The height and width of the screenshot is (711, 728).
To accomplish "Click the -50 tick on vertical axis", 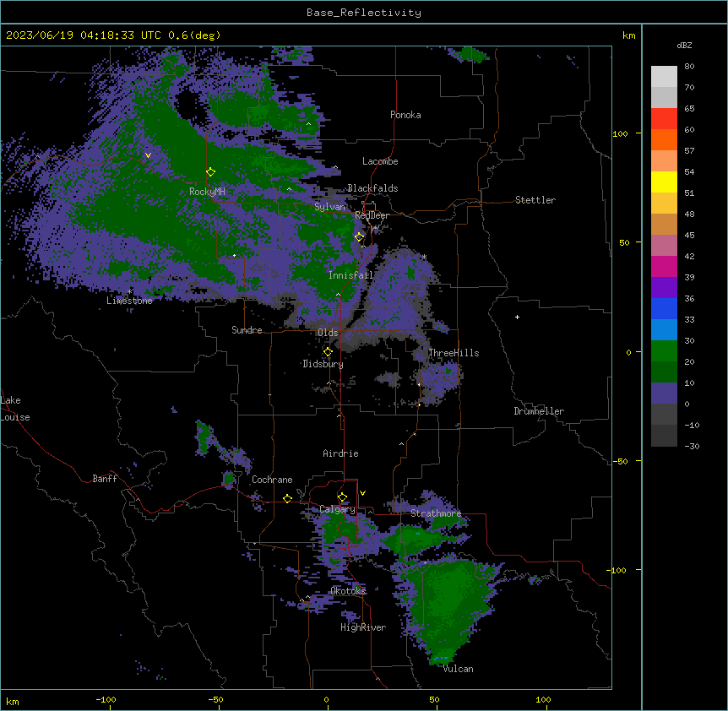I will (620, 461).
